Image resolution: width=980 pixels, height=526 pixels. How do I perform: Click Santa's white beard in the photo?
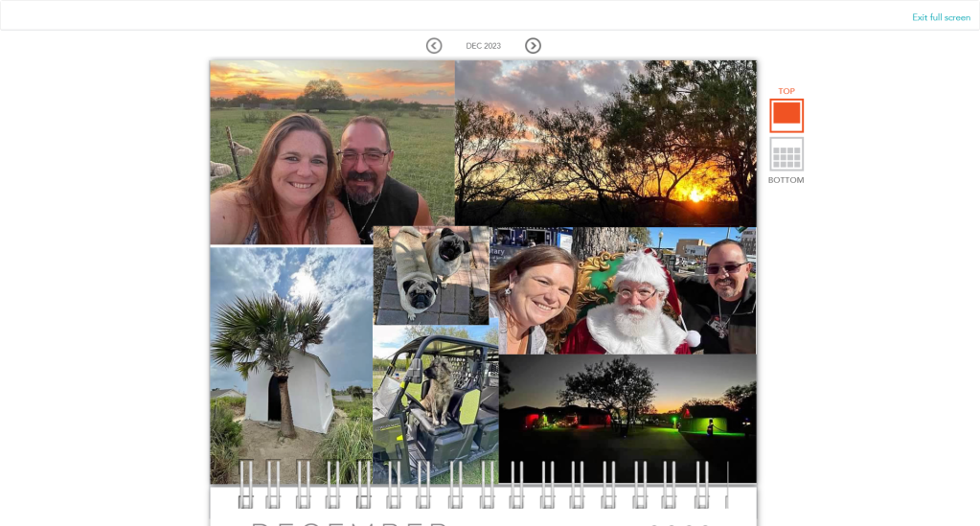[x=633, y=326]
